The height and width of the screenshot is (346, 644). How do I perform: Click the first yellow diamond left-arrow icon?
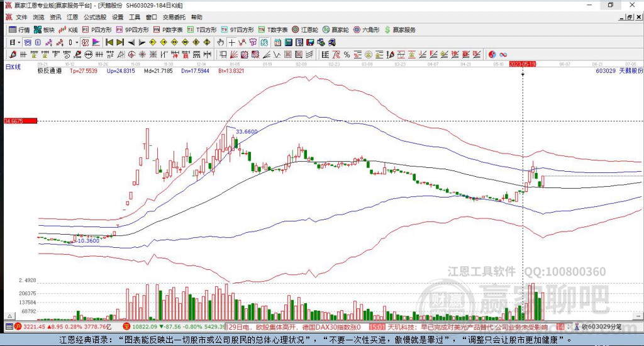pyautogui.click(x=153, y=42)
